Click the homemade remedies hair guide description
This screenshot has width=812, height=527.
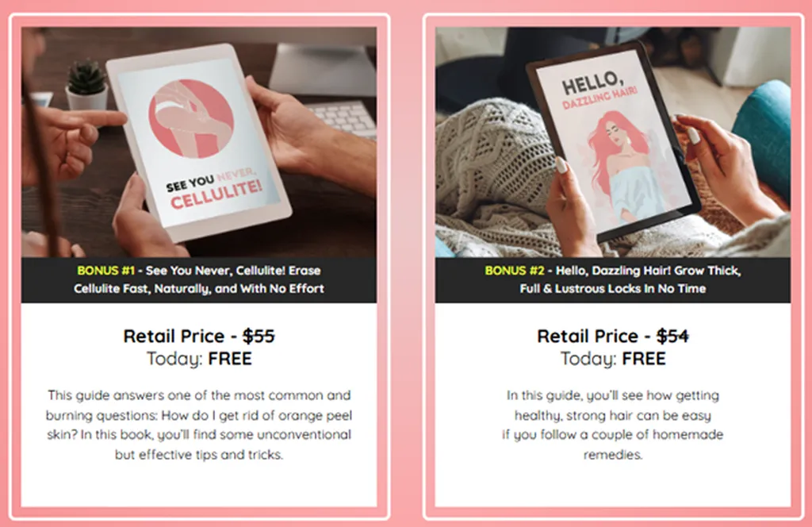coord(613,425)
